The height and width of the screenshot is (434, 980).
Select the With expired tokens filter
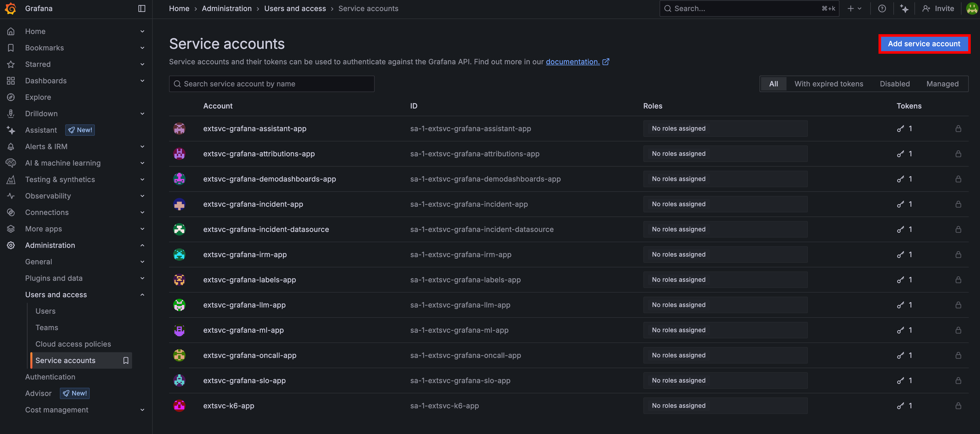point(828,84)
